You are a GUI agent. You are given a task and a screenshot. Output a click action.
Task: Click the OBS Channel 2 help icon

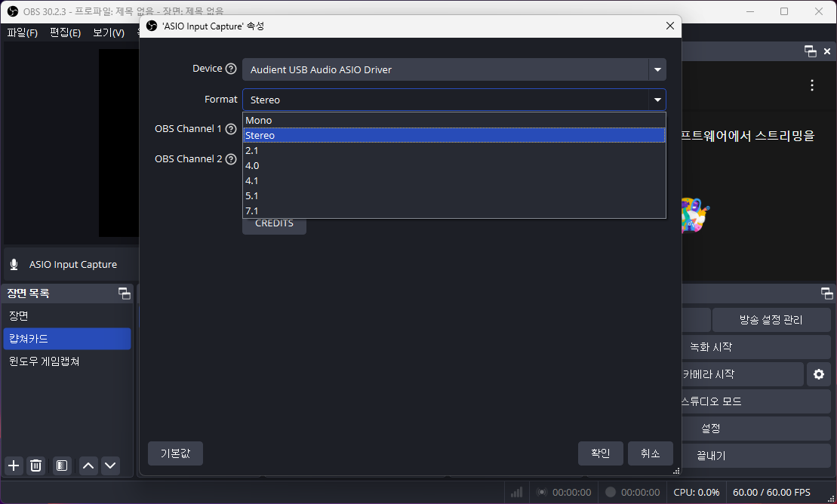click(x=231, y=159)
